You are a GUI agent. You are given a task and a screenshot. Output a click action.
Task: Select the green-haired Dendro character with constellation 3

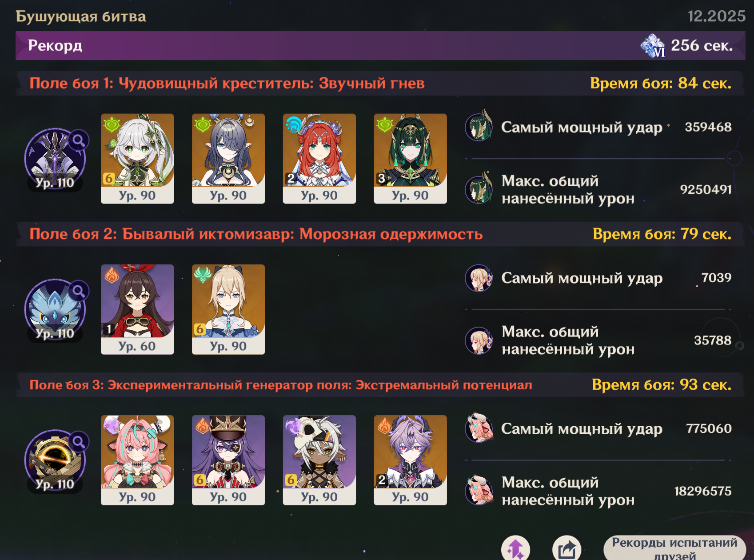(x=410, y=159)
